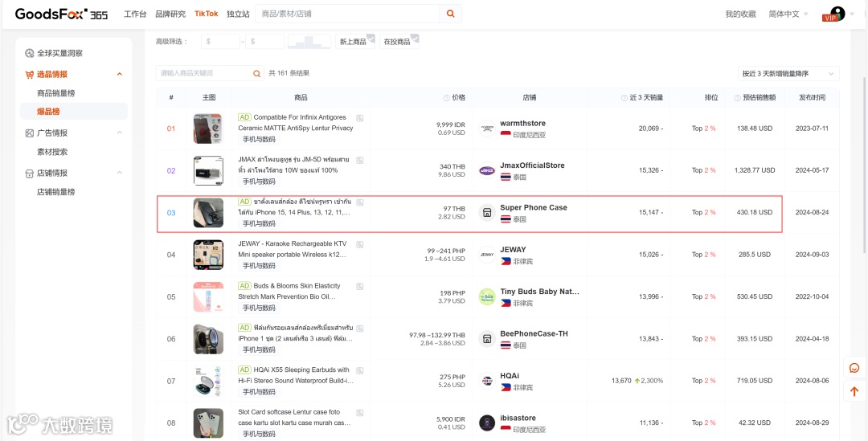The width and height of the screenshot is (868, 441).
Task: Open 我的收藏 link
Action: click(741, 14)
